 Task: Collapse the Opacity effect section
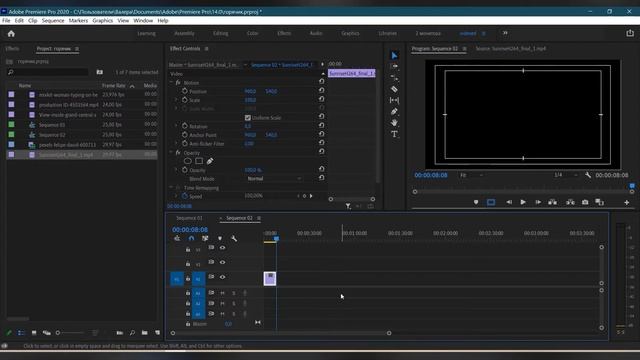[x=171, y=153]
